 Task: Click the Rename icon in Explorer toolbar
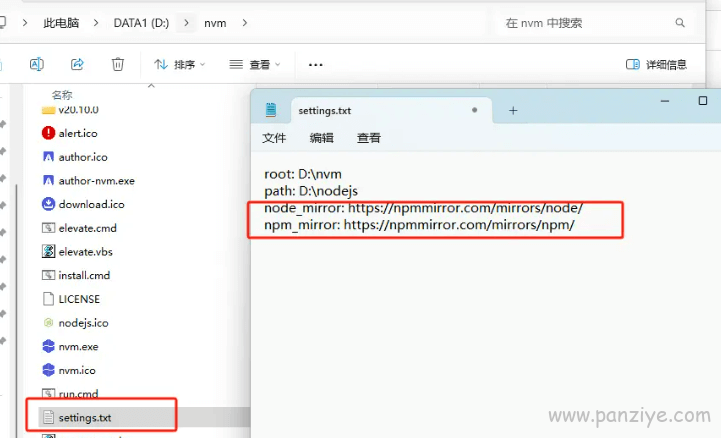point(37,64)
